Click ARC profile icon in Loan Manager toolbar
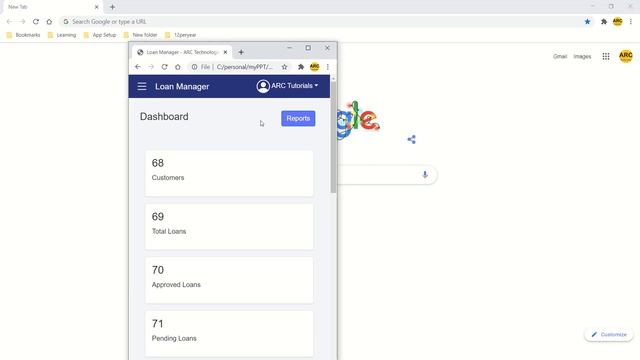The width and height of the screenshot is (640, 360). coord(314,67)
